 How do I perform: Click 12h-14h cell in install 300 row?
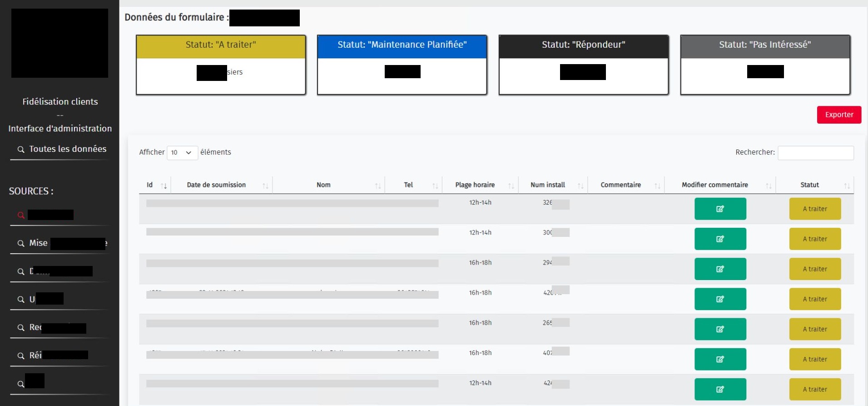480,232
